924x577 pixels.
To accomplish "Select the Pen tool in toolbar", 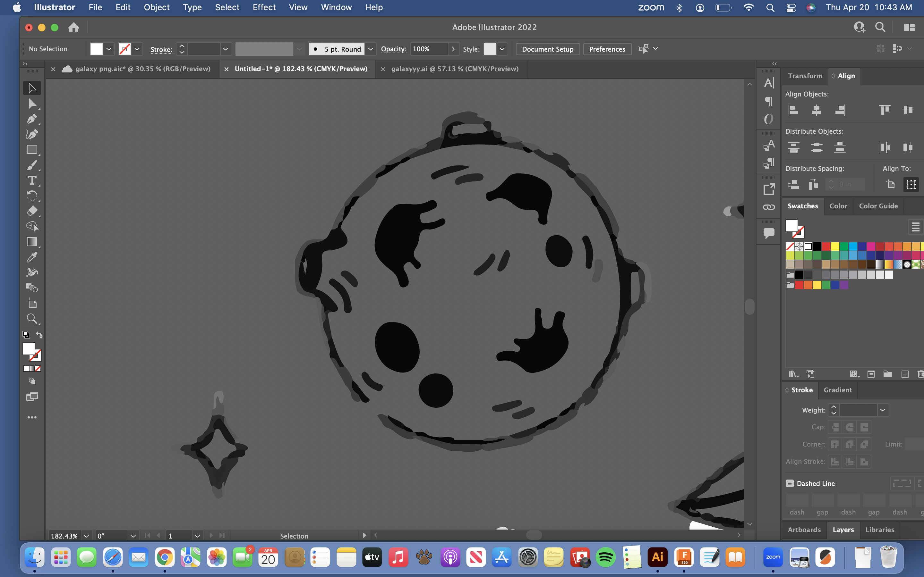I will click(31, 118).
